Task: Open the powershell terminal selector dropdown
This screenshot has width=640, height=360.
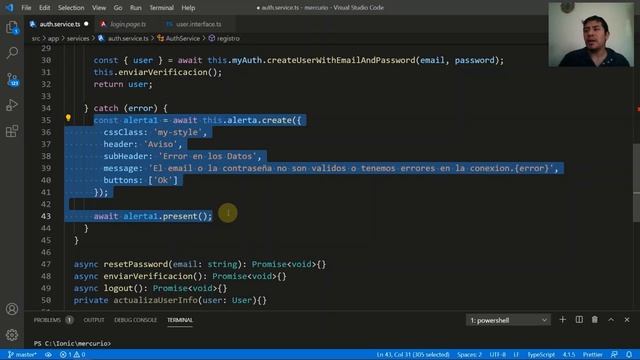Action: [508, 320]
